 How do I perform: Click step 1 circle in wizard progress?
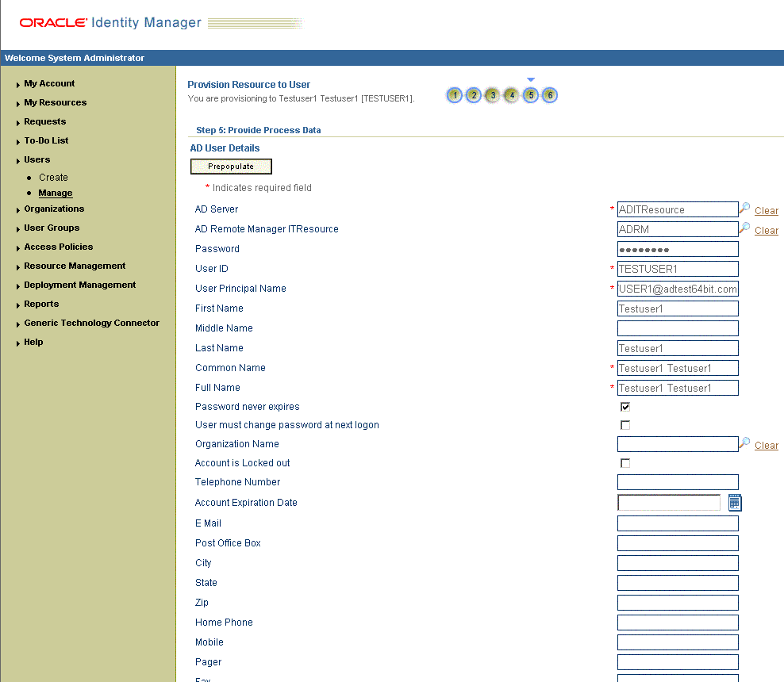coord(455,95)
